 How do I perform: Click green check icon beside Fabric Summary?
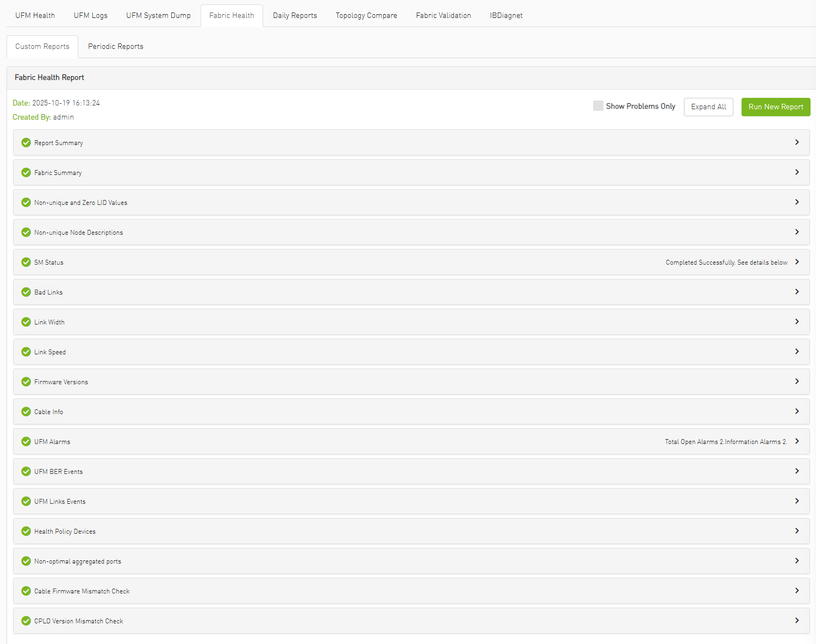tap(26, 172)
